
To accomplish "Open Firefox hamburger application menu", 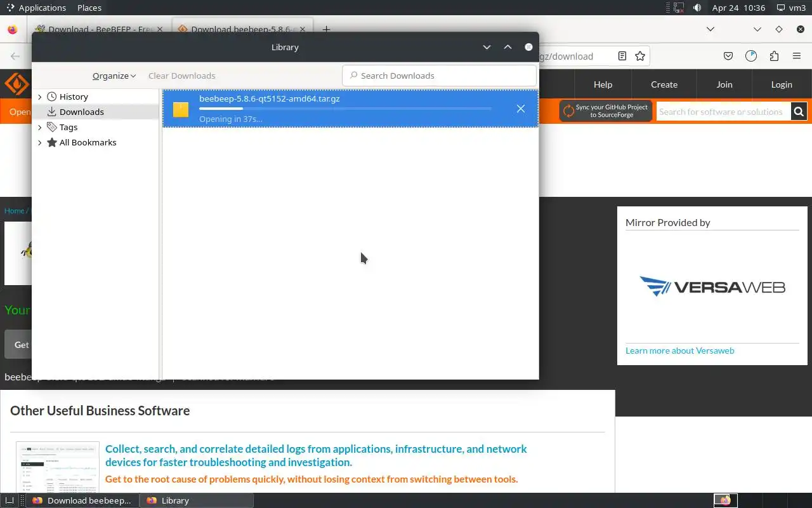I will pyautogui.click(x=797, y=56).
